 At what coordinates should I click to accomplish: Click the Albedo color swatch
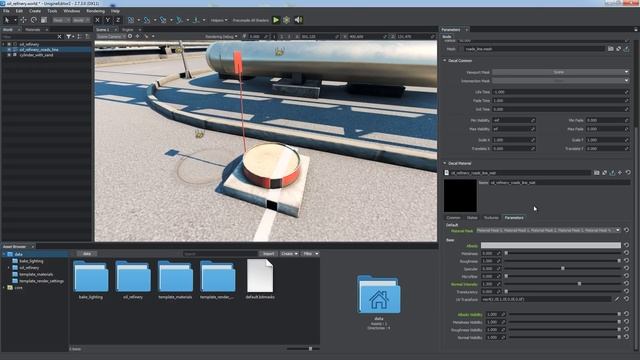coord(551,246)
